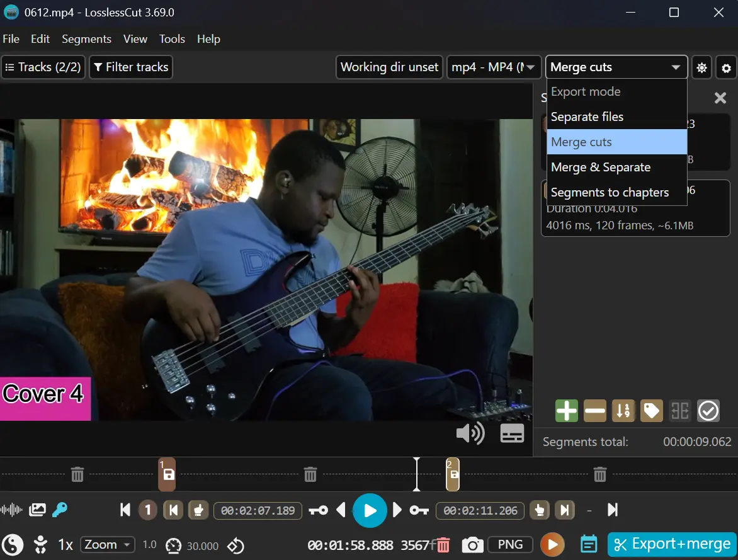The width and height of the screenshot is (738, 560).
Task: Open the Tools menu
Action: pyautogui.click(x=172, y=39)
